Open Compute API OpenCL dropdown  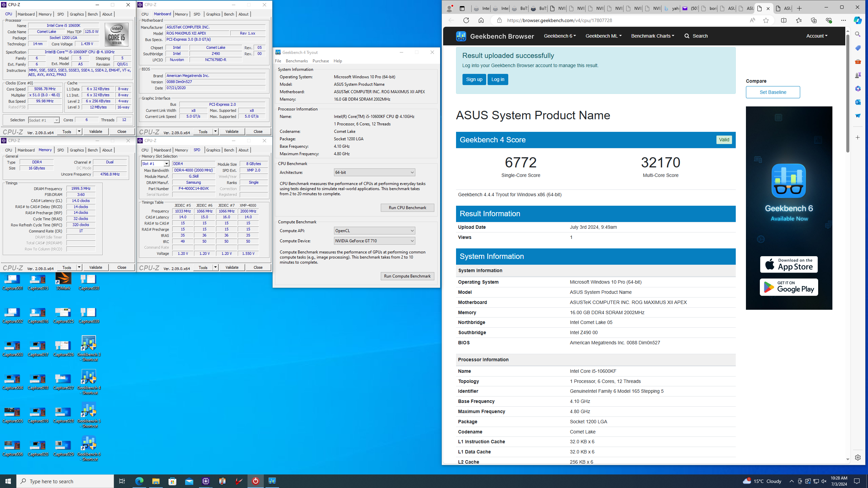[374, 231]
